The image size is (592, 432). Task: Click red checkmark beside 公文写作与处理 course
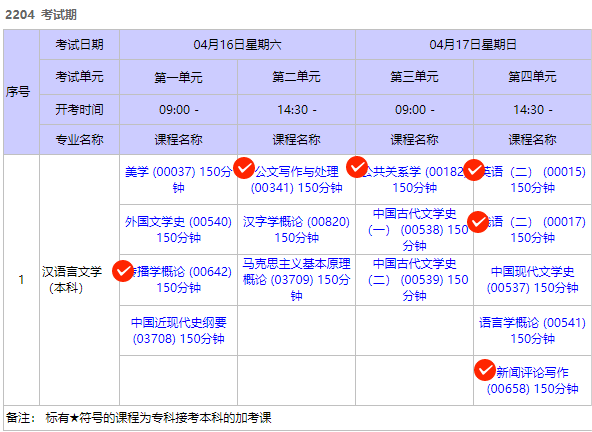(244, 168)
